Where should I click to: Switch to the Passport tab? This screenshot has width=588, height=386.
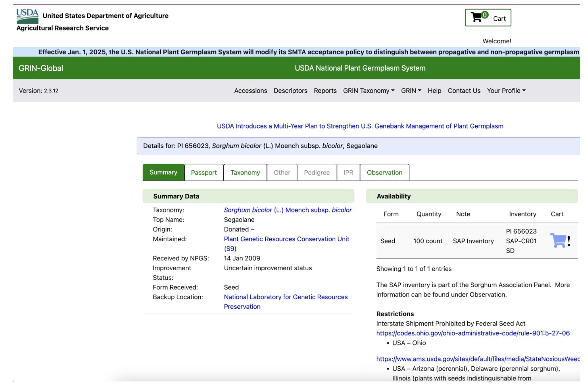coord(204,172)
